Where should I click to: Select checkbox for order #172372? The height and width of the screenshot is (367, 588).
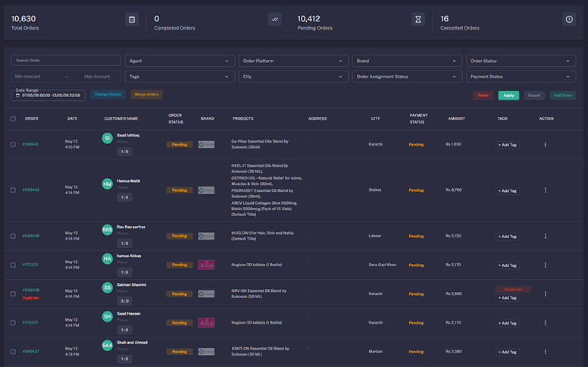[13, 323]
